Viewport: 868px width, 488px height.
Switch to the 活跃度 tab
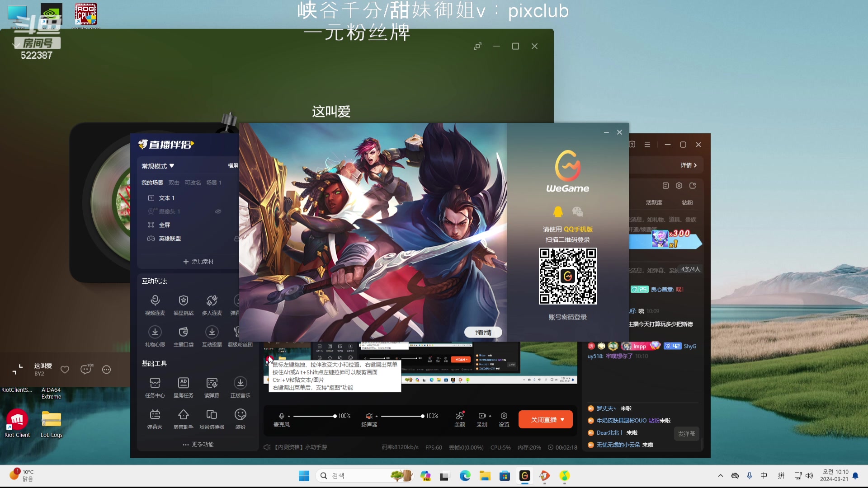click(654, 202)
